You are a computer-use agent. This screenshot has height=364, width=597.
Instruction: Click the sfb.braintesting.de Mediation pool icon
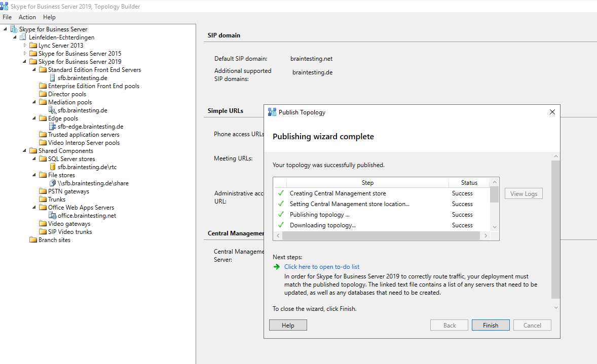click(53, 110)
